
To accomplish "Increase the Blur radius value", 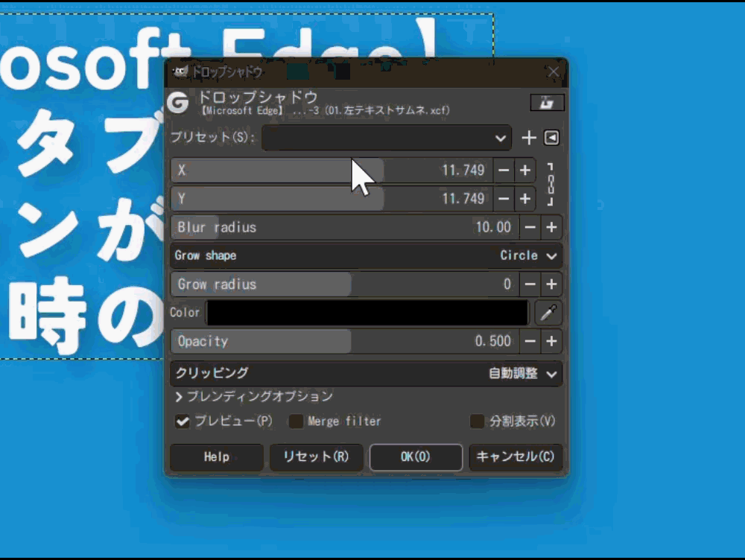I will pyautogui.click(x=551, y=228).
